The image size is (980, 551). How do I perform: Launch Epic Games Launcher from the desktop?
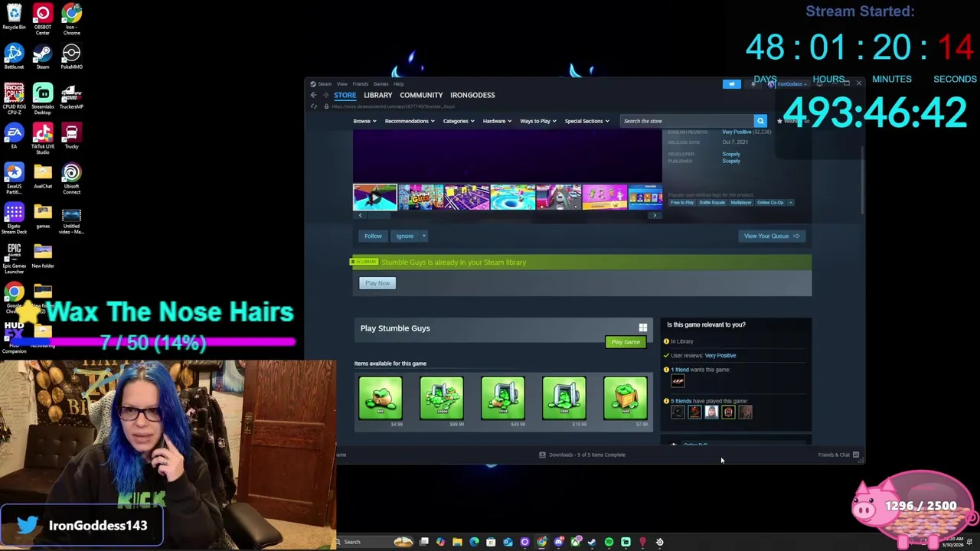point(14,258)
